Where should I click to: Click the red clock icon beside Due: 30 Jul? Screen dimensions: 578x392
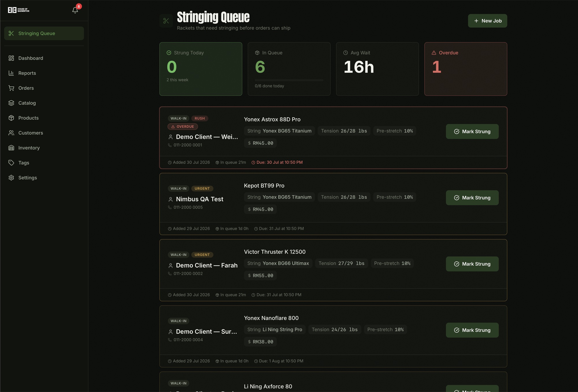point(253,163)
